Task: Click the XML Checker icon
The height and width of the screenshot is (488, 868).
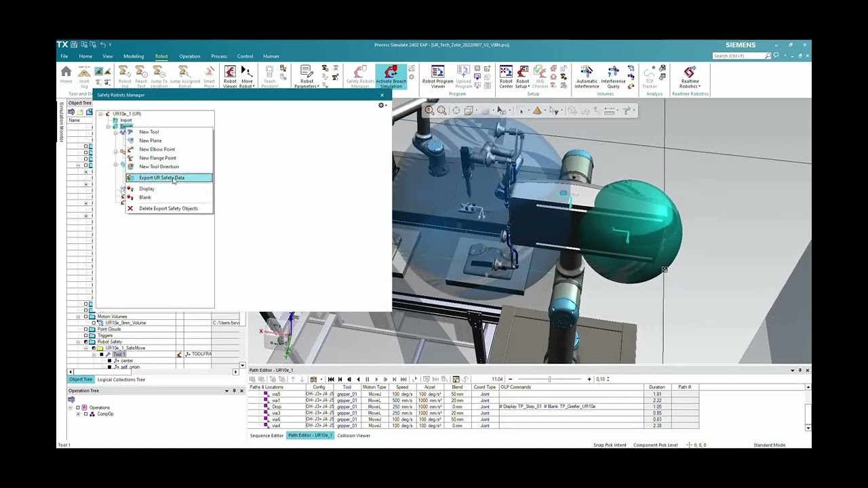Action: [x=540, y=77]
